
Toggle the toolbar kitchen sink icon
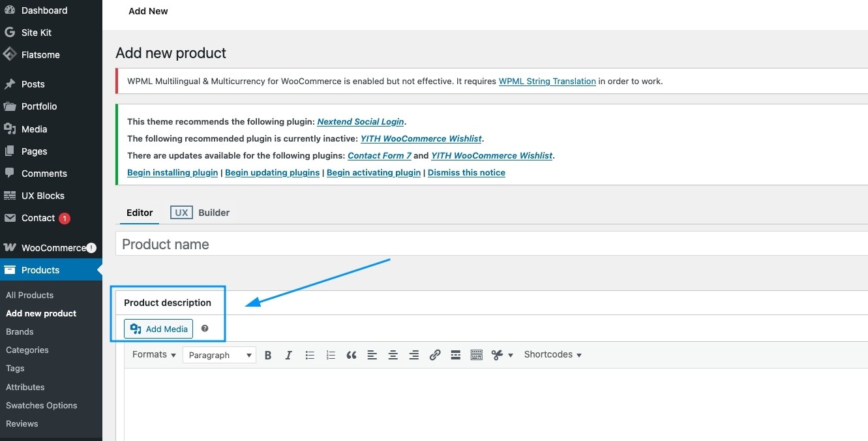tap(477, 355)
